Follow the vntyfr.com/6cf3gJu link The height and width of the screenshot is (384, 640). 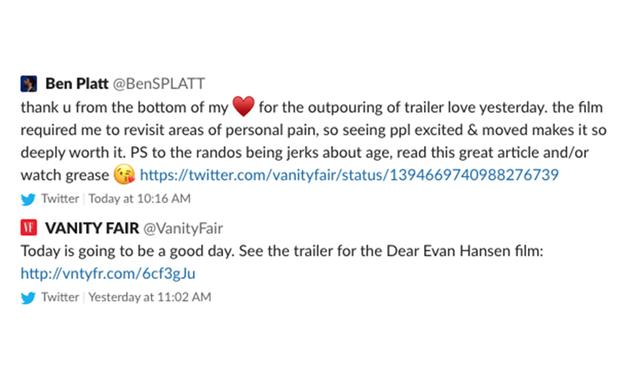(x=108, y=273)
